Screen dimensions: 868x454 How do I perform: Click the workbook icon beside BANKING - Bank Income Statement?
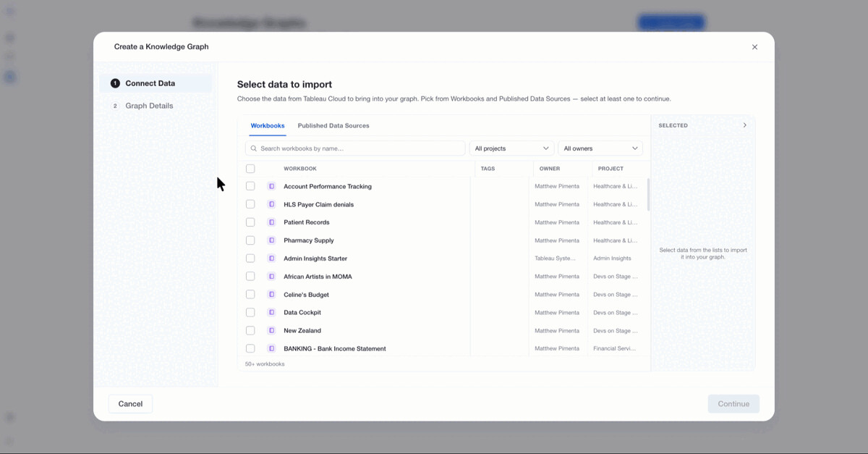pos(272,348)
